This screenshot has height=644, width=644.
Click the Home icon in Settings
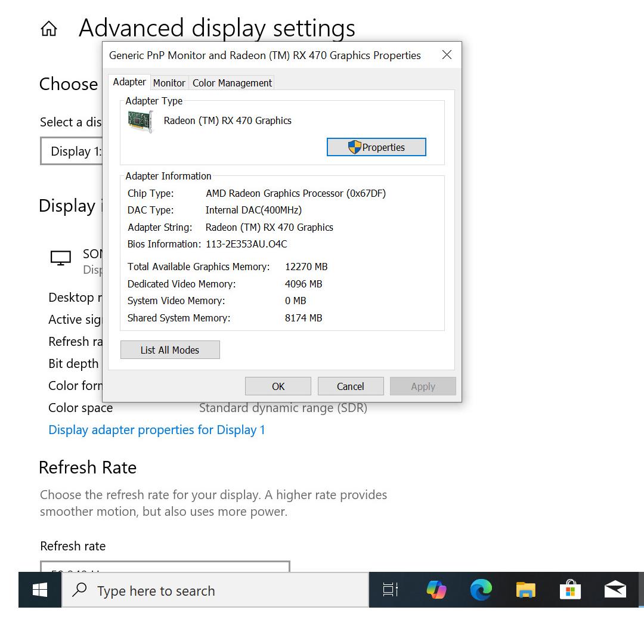click(49, 29)
